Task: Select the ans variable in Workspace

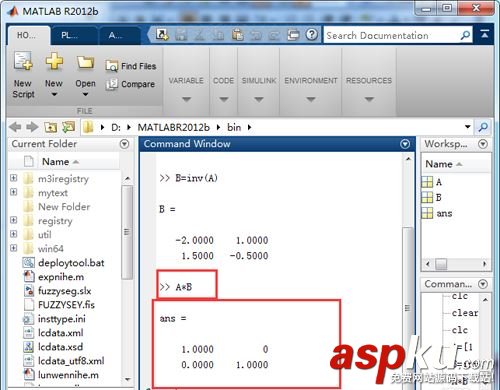Action: pyautogui.click(x=438, y=213)
